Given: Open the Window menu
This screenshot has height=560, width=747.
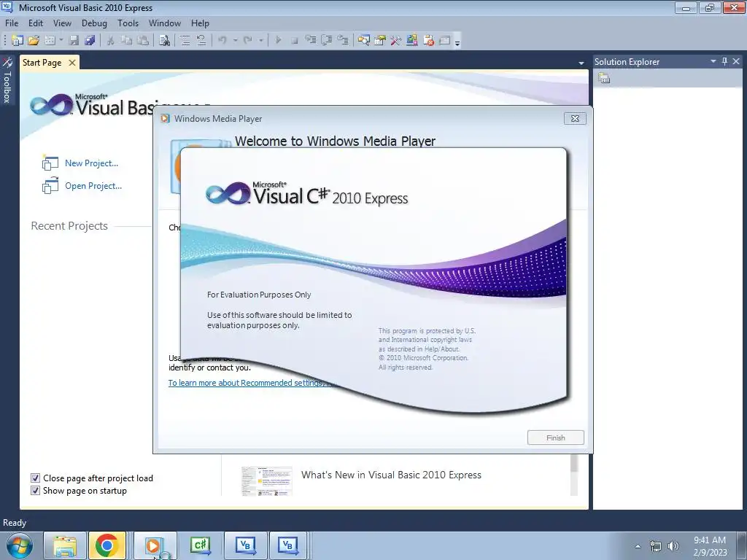Looking at the screenshot, I should pyautogui.click(x=165, y=23).
